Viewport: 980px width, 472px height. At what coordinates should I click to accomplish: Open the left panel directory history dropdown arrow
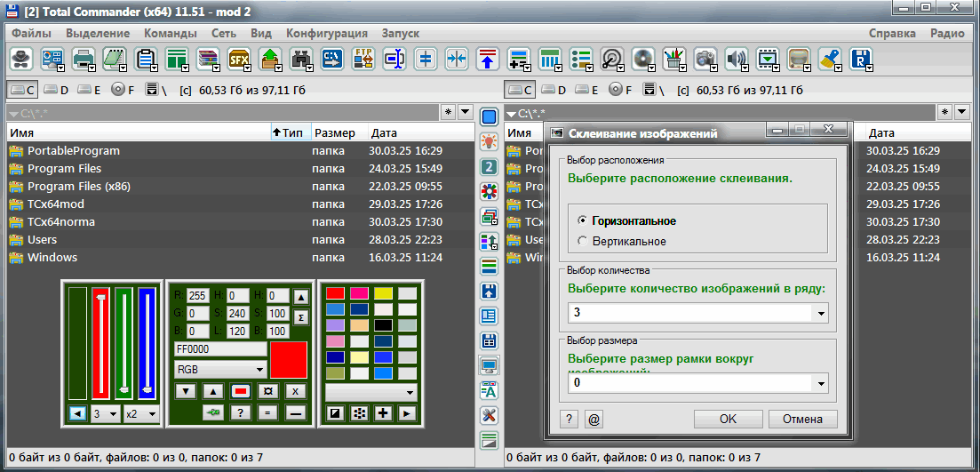(x=466, y=113)
